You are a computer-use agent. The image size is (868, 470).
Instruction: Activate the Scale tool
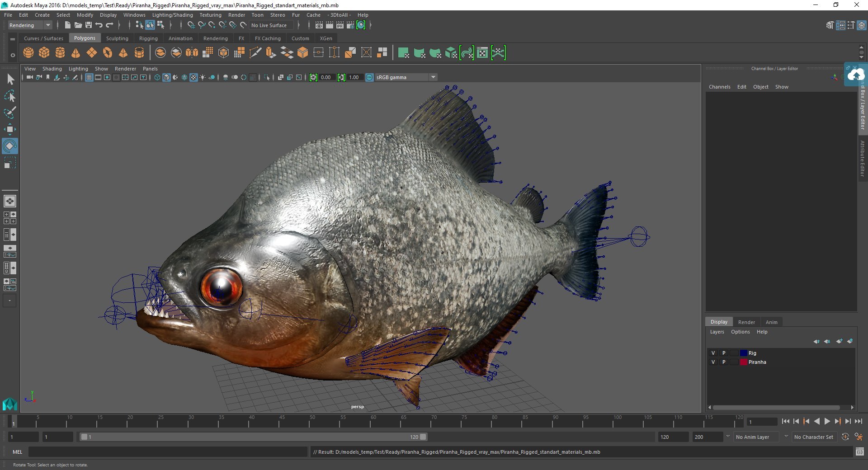point(10,163)
